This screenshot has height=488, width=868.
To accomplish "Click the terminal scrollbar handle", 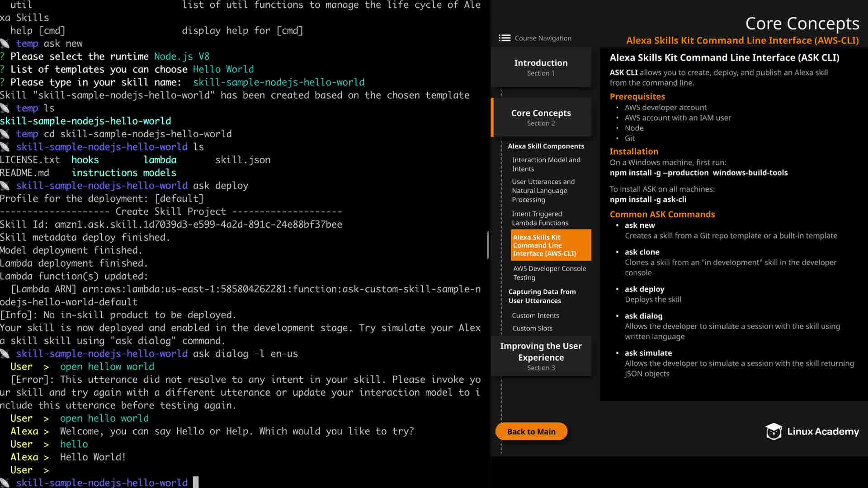I will (x=488, y=245).
